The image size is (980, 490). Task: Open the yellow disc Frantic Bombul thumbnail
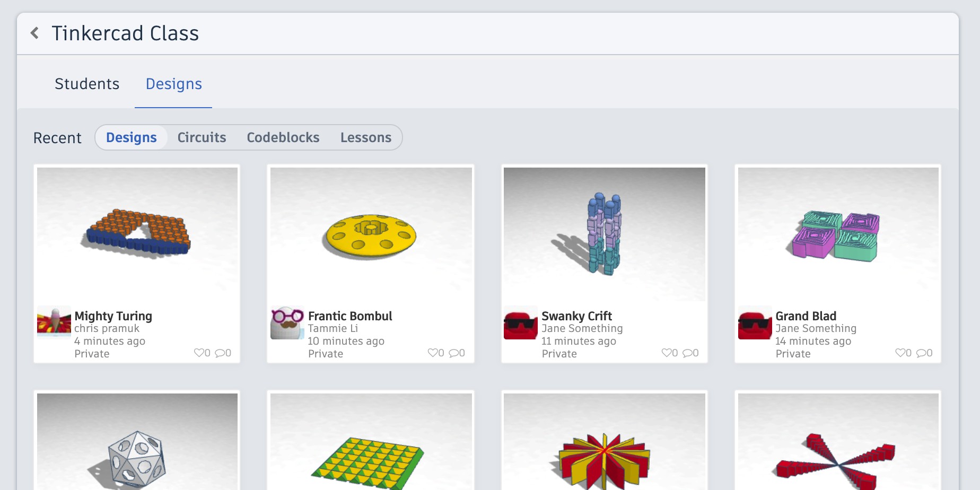pos(371,234)
